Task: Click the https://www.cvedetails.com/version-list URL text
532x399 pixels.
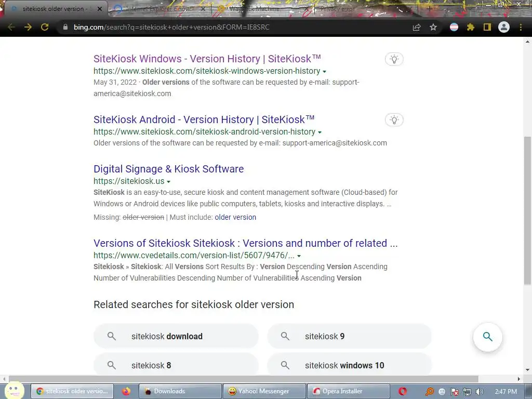Action: tap(194, 256)
